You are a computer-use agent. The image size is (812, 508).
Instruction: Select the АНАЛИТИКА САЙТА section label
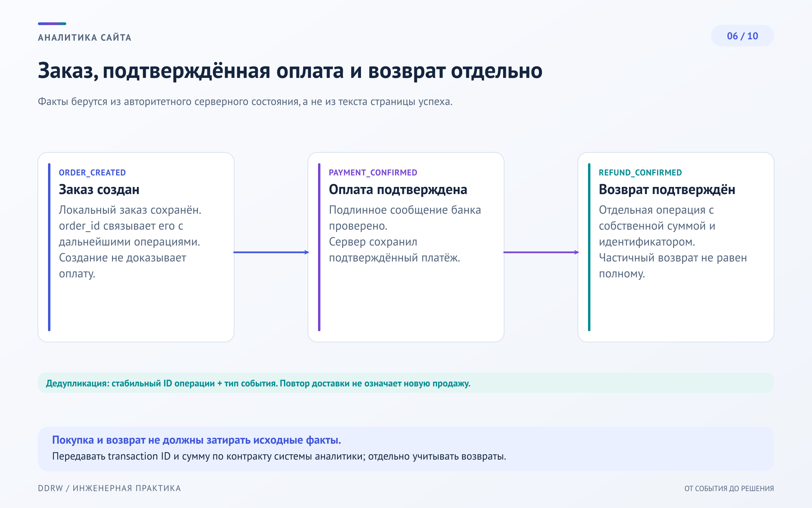(x=85, y=38)
